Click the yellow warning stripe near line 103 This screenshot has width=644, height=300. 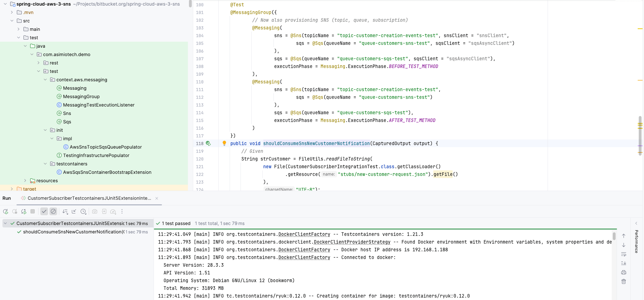tap(640, 29)
